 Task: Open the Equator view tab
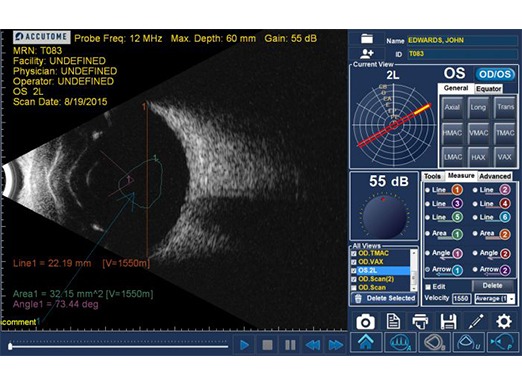[x=488, y=89]
